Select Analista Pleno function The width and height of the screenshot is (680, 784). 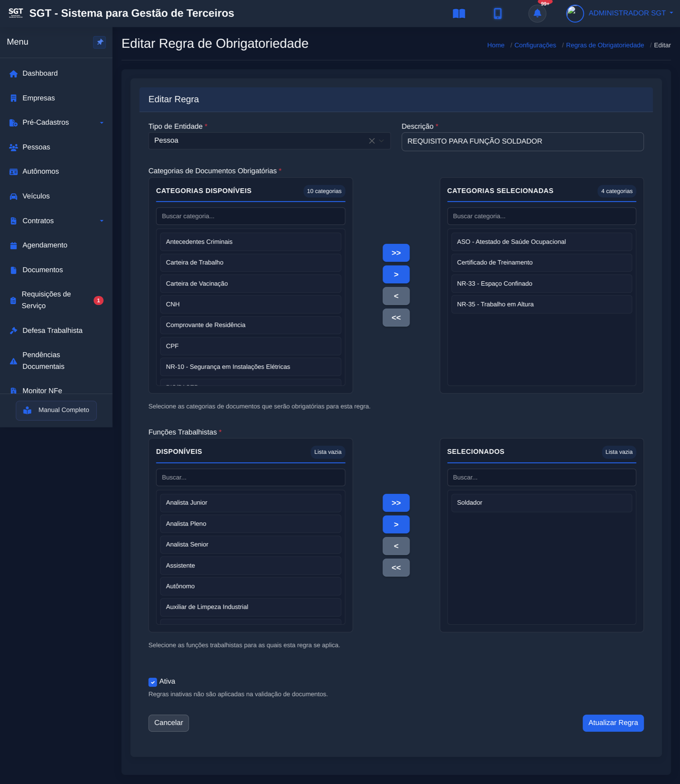250,524
